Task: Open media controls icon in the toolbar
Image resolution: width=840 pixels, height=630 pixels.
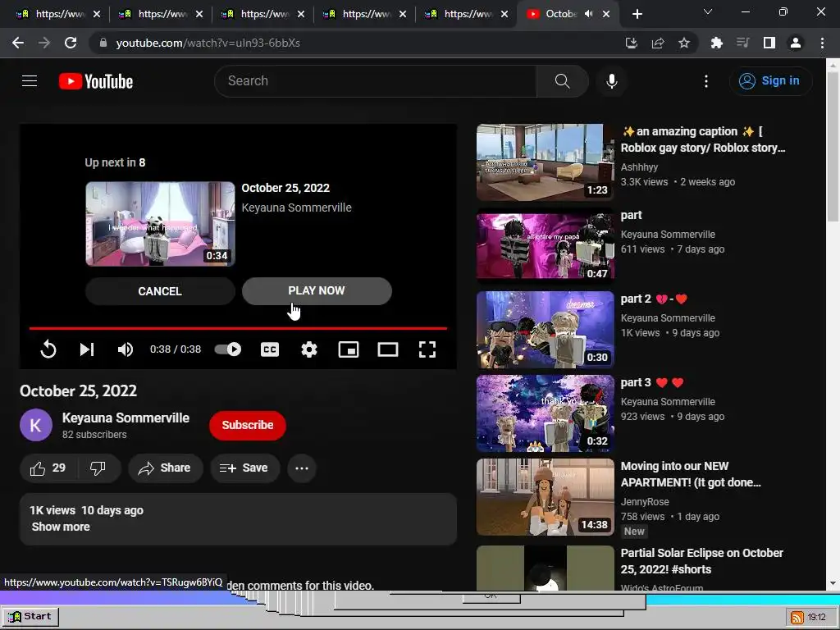Action: coord(742,43)
